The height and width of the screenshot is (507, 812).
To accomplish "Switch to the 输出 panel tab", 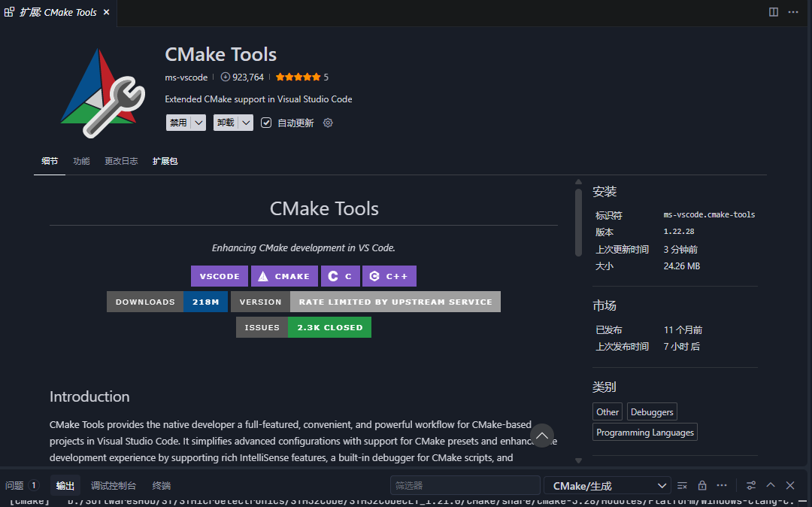I will pos(65,485).
